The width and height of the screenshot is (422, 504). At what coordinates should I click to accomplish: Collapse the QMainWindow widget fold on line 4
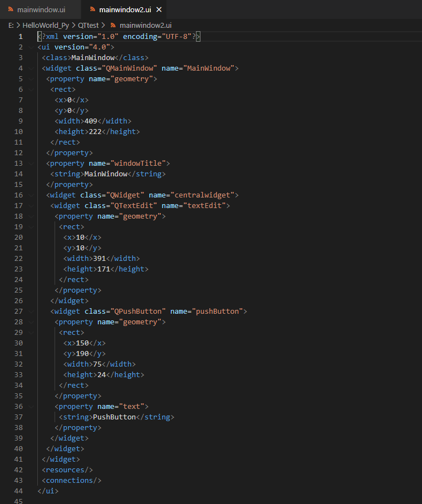(x=31, y=68)
